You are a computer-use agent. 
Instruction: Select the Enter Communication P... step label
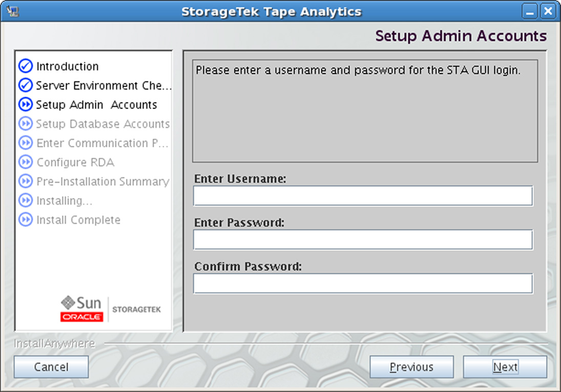pyautogui.click(x=102, y=143)
